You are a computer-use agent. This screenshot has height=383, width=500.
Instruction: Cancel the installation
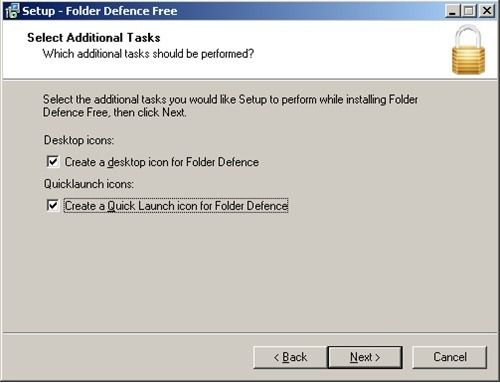(450, 357)
